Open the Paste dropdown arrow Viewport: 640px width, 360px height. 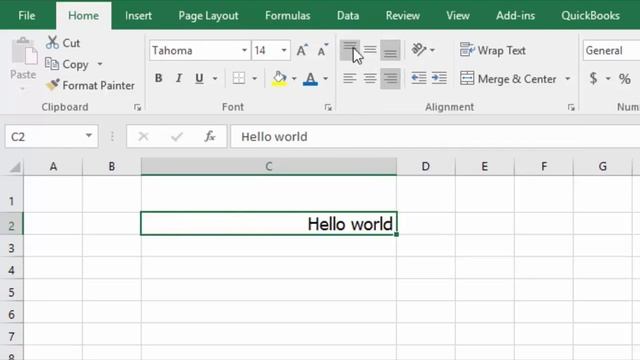click(x=23, y=89)
